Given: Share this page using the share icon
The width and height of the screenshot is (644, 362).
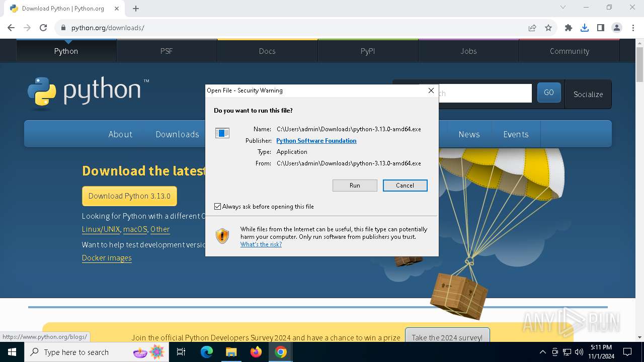Looking at the screenshot, I should pos(532,28).
